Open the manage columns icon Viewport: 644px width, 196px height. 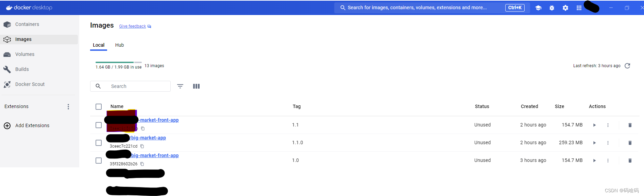click(196, 86)
